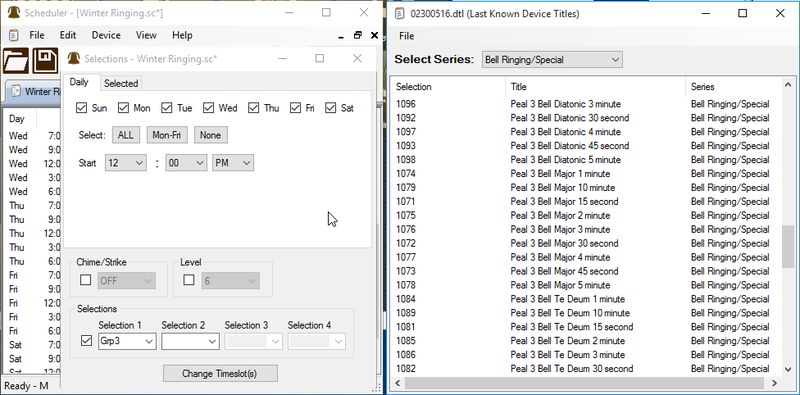Click the Save floppy disk toolbar icon
This screenshot has height=395, width=800.
pyautogui.click(x=45, y=61)
